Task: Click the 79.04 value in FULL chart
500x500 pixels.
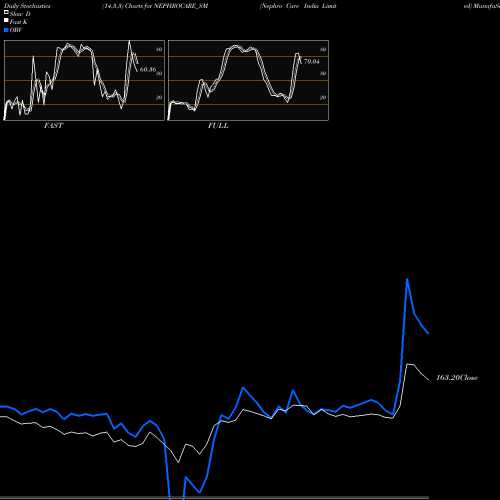Action: (x=312, y=61)
